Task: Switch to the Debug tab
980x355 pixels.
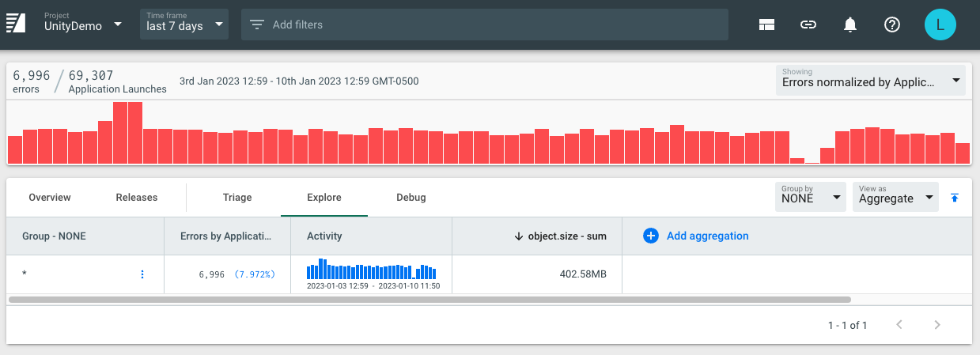Action: pyautogui.click(x=411, y=198)
